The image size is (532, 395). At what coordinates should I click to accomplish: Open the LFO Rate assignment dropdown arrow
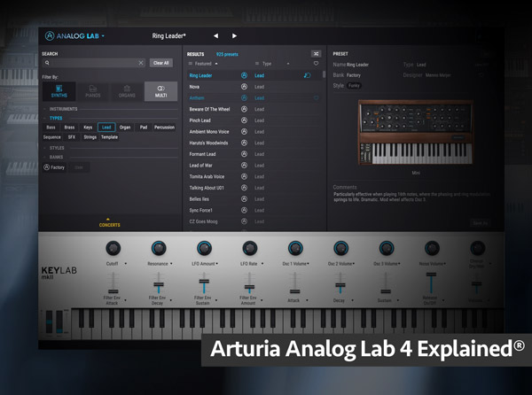tap(262, 264)
